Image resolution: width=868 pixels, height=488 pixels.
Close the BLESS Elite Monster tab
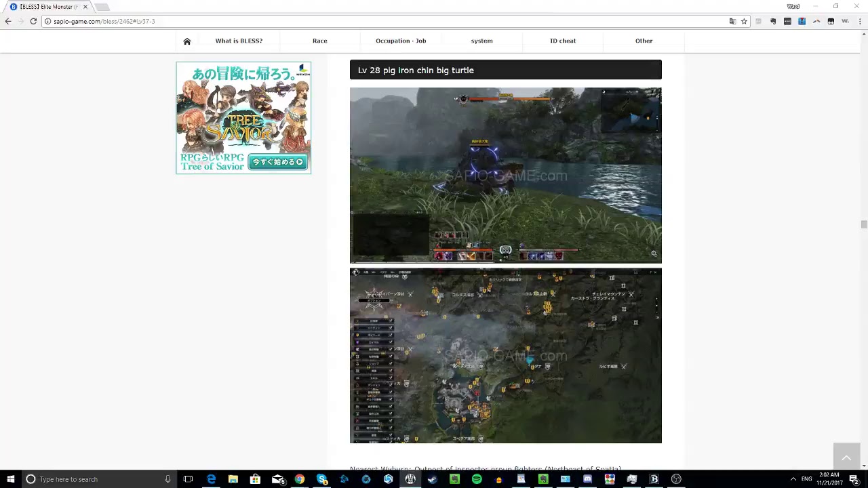[85, 7]
